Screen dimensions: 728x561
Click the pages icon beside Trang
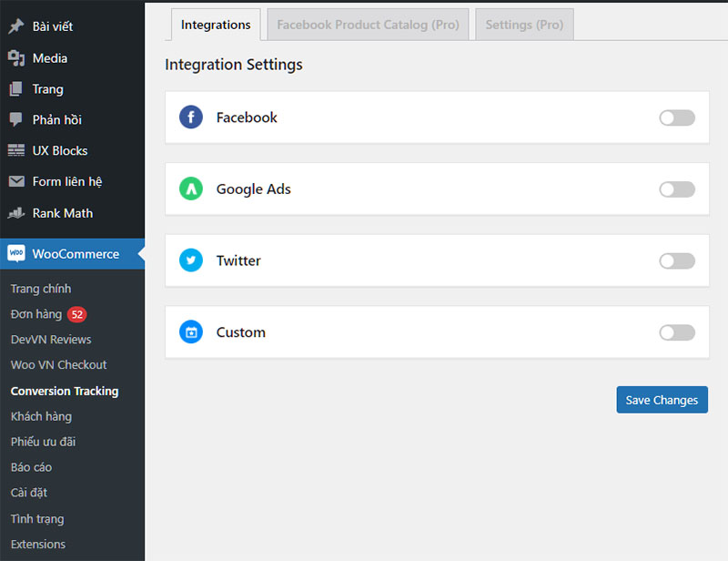tap(15, 88)
